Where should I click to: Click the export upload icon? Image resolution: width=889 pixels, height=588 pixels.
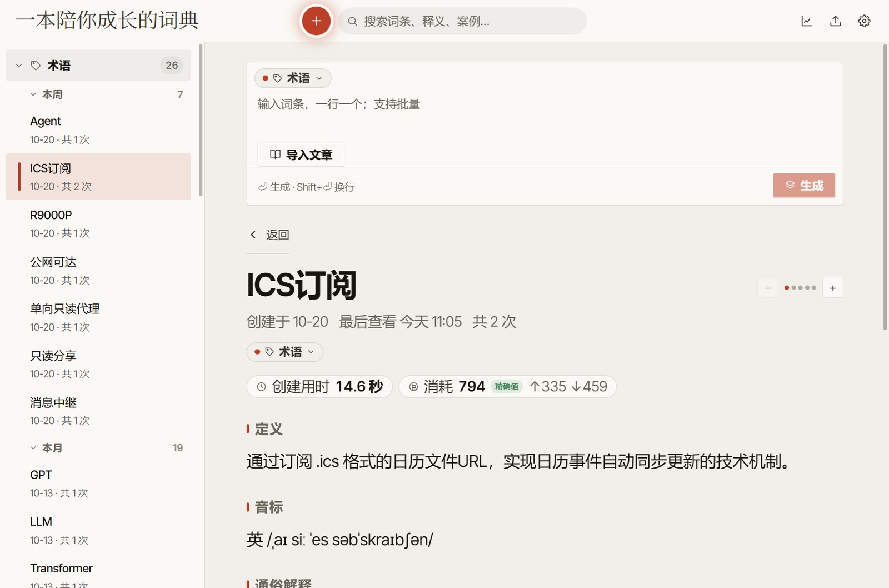[x=836, y=21]
